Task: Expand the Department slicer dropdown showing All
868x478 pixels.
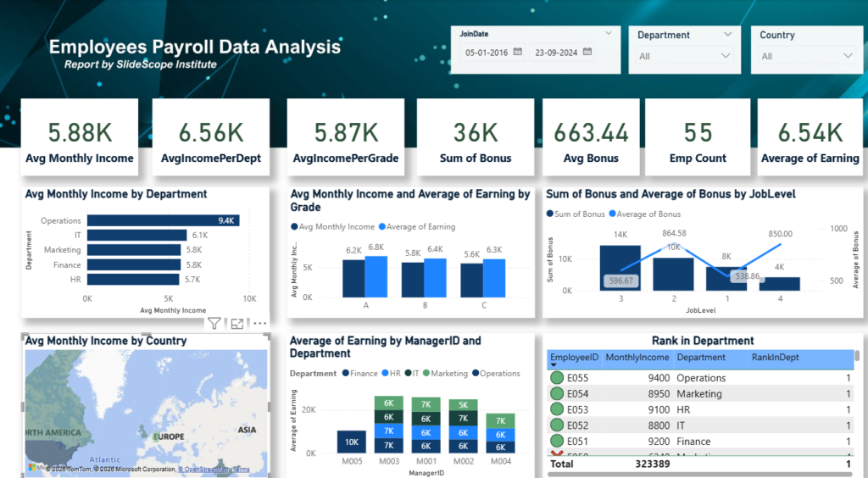Action: click(684, 56)
